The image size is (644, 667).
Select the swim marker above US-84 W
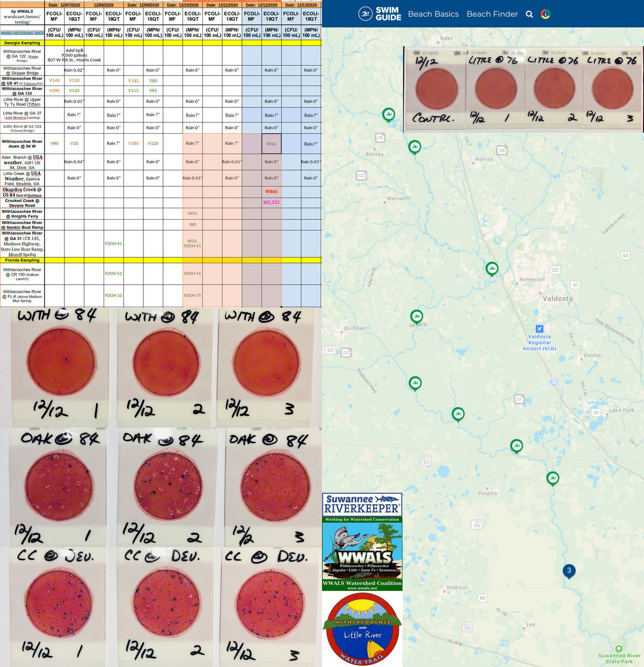(x=416, y=317)
